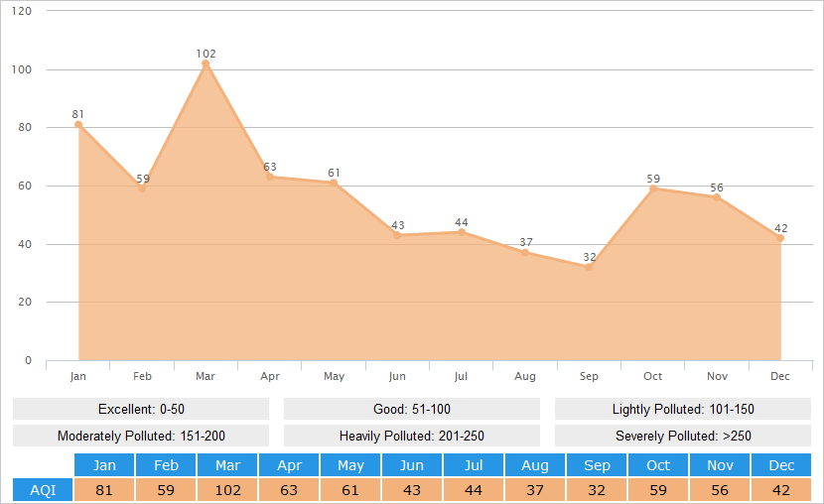
Task: Select the Sep column header in table
Action: click(597, 465)
